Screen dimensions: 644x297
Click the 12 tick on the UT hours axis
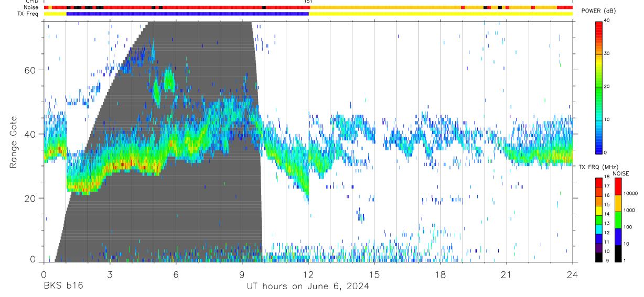click(x=308, y=274)
